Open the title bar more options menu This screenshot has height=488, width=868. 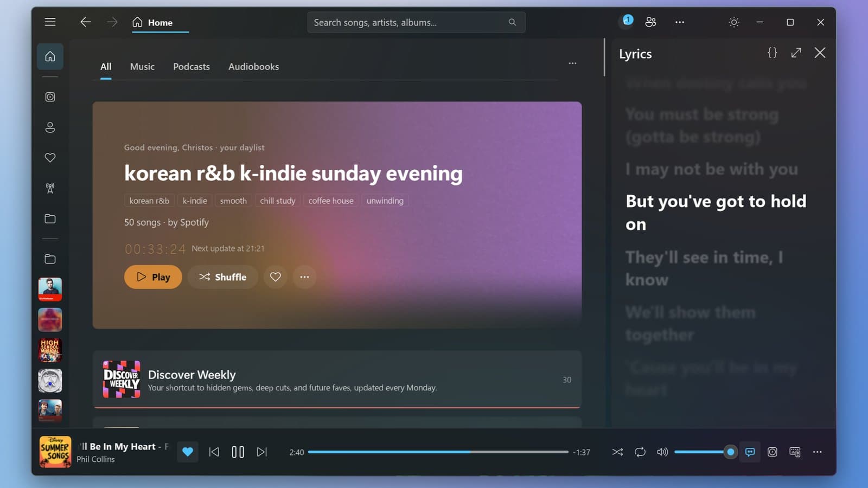pyautogui.click(x=680, y=22)
